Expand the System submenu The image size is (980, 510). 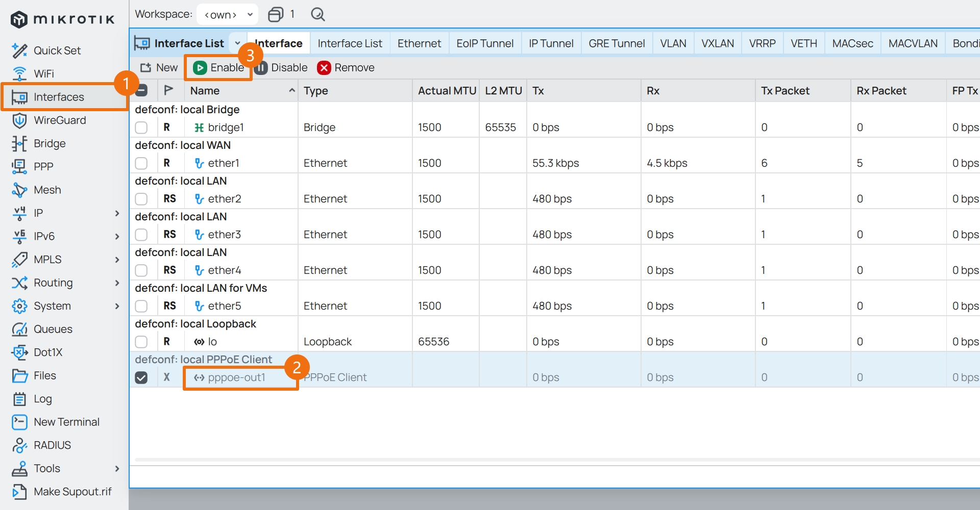coord(117,306)
